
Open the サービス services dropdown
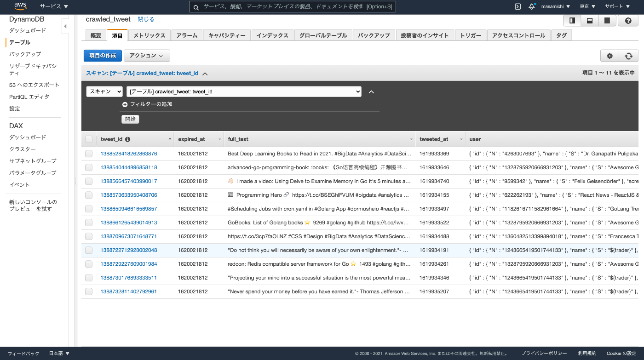point(54,6)
